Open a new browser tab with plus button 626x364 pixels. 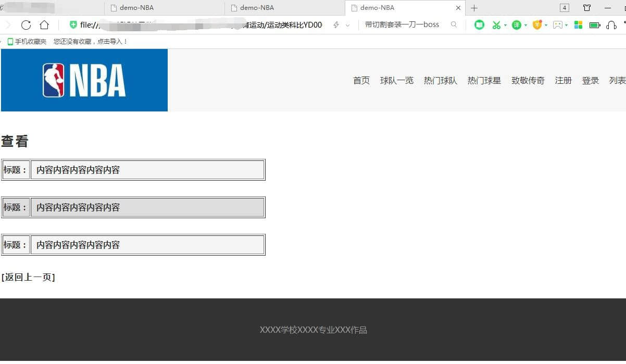[x=474, y=8]
